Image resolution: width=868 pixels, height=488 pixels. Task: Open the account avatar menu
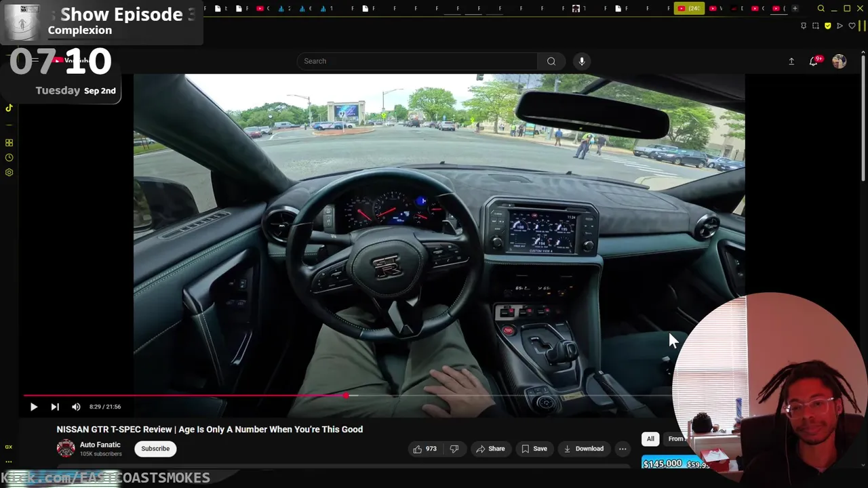(840, 61)
